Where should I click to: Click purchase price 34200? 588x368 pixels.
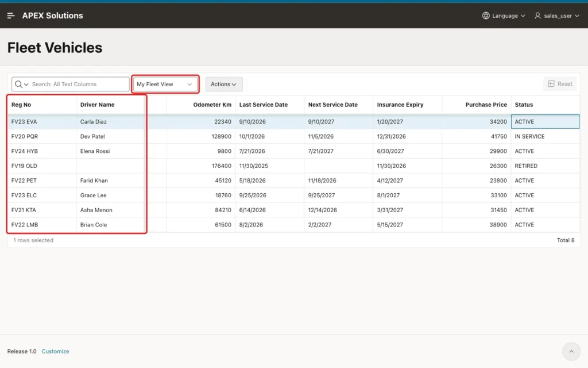[x=498, y=122]
